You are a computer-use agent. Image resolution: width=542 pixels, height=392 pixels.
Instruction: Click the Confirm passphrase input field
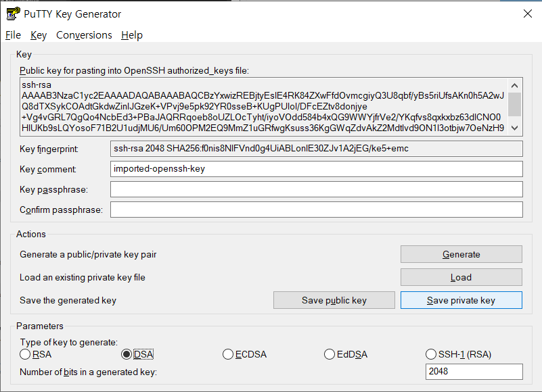pos(316,210)
